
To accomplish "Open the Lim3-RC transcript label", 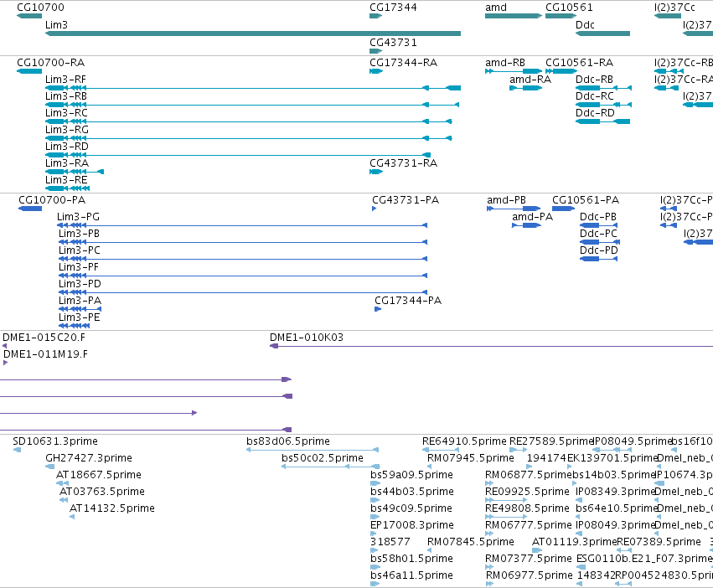I will click(66, 113).
